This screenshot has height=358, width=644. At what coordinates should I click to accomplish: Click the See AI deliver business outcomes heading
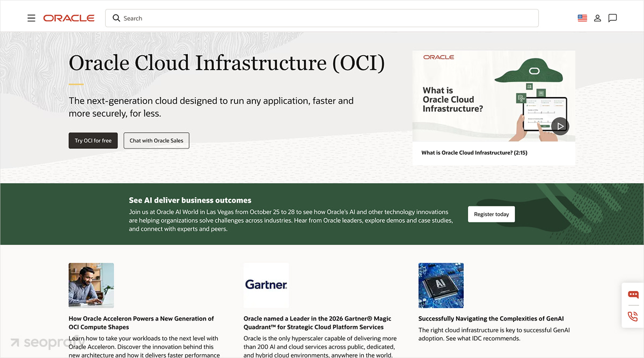pyautogui.click(x=190, y=200)
